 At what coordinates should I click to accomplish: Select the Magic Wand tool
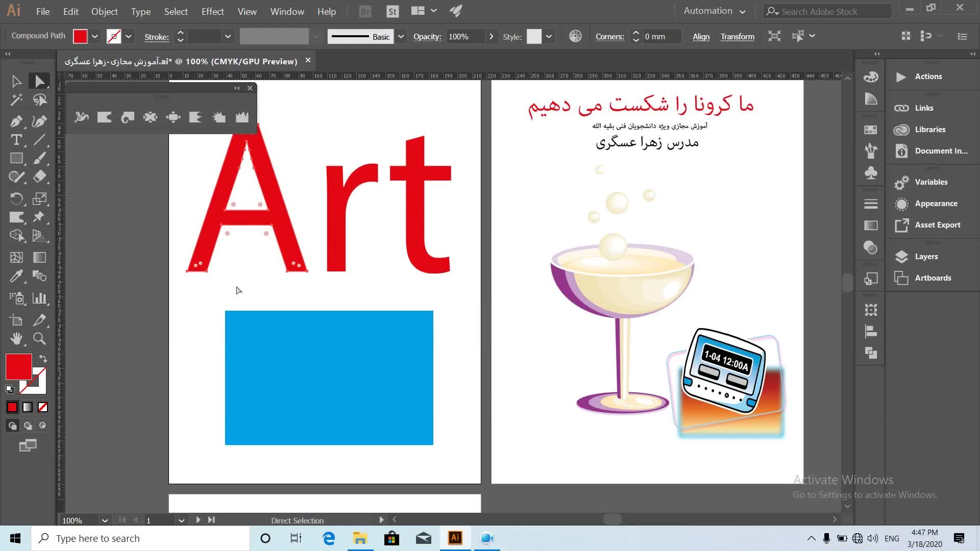pos(16,100)
